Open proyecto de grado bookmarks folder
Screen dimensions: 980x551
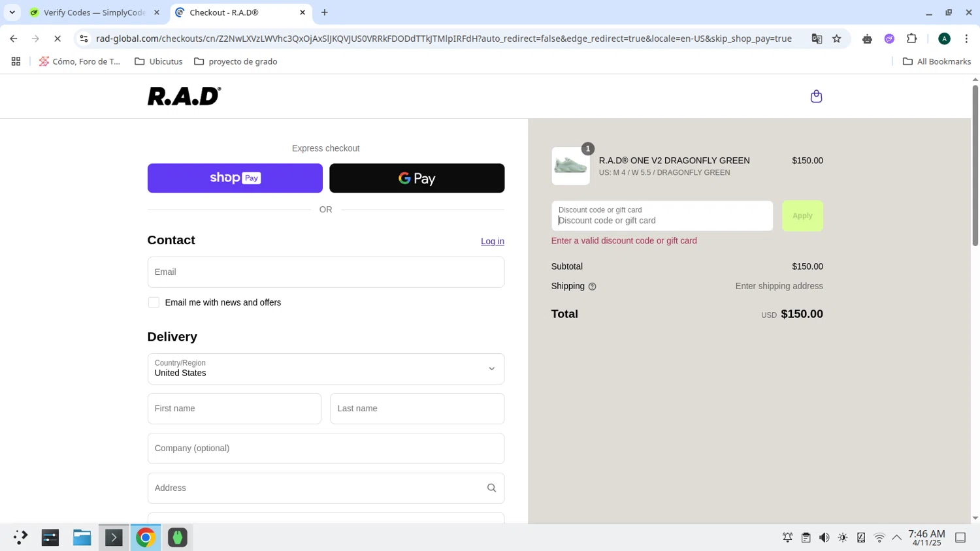(236, 61)
